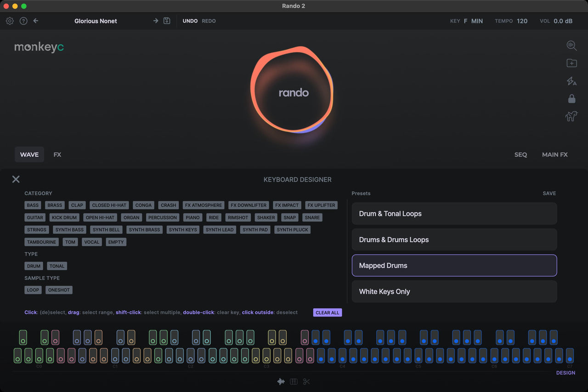
Task: Toggle the CLOSED HI-HAT category tag
Action: [x=109, y=205]
